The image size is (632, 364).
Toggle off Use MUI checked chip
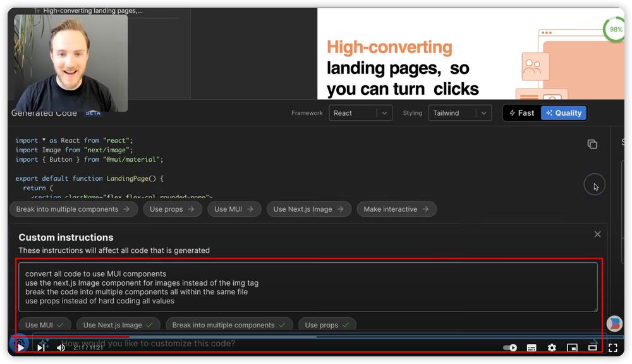pos(44,325)
